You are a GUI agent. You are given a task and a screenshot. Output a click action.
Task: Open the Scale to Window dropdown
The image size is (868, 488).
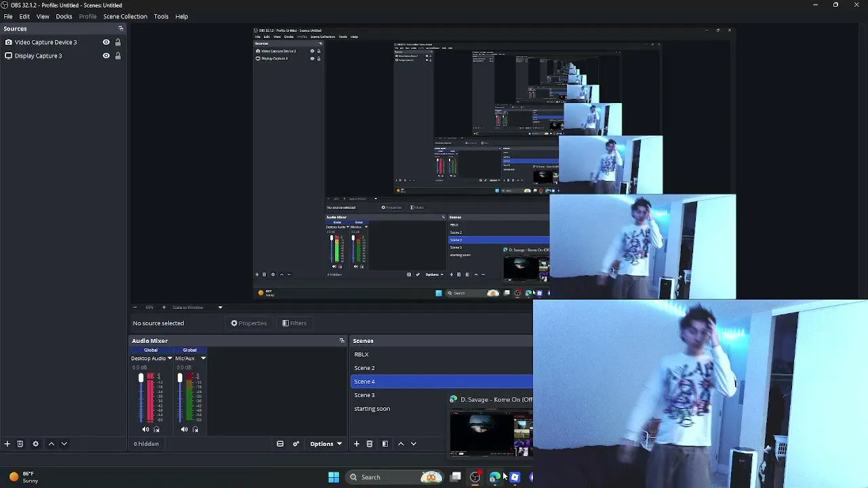coord(197,307)
